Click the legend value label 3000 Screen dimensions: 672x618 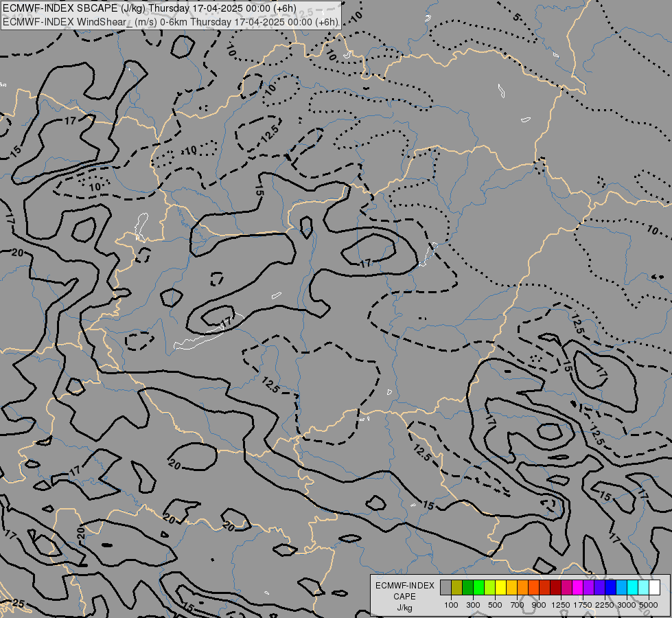627,605
